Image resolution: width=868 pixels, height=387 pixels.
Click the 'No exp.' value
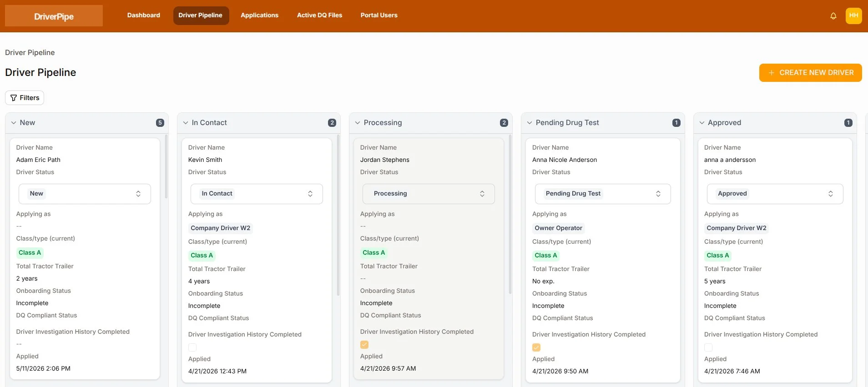[543, 281]
